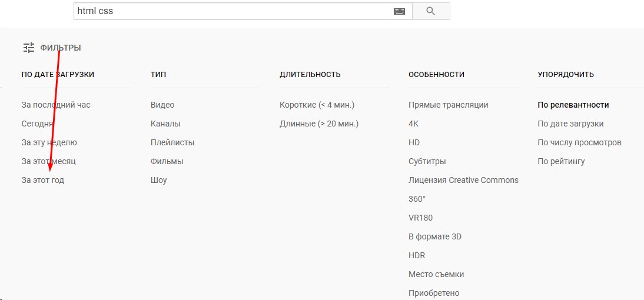Image resolution: width=644 pixels, height=300 pixels.
Task: Choose duration 'Длинные (> 20 мин.)'
Action: [319, 124]
